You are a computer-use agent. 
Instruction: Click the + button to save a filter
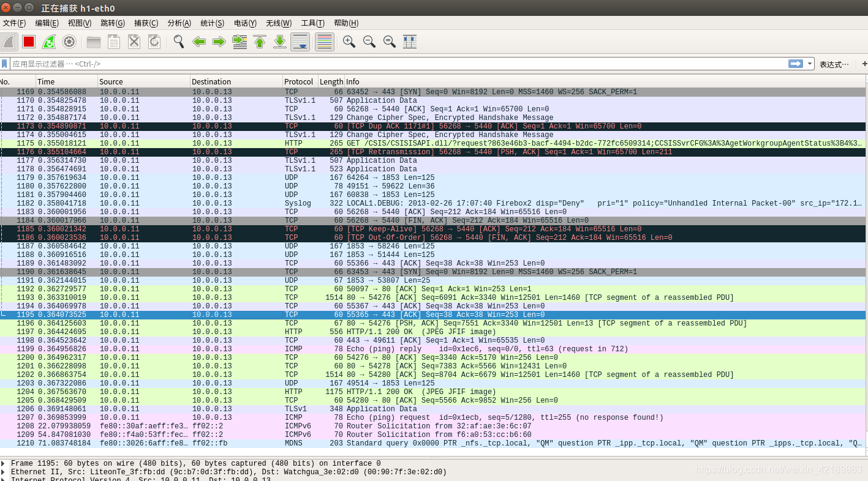click(864, 63)
